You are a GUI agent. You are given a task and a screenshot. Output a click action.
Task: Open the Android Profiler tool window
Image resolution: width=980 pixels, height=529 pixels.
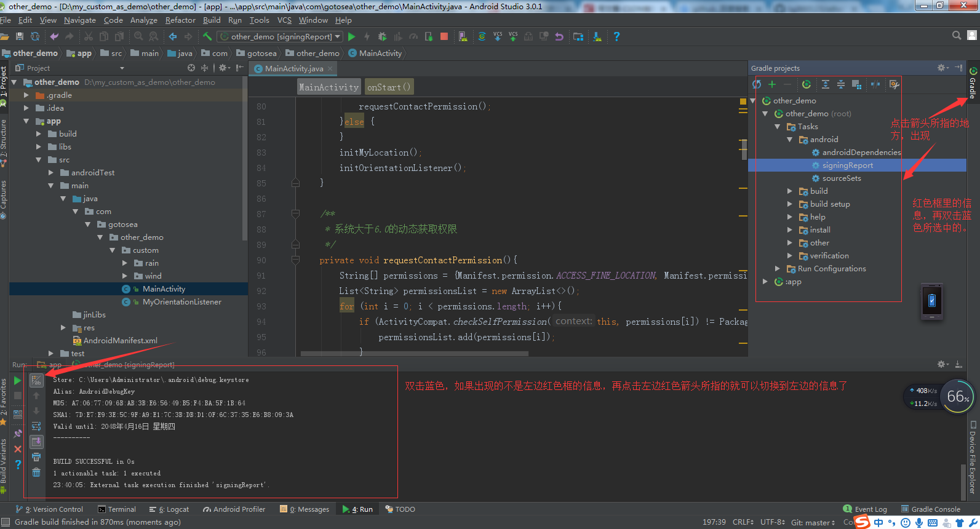pyautogui.click(x=234, y=509)
